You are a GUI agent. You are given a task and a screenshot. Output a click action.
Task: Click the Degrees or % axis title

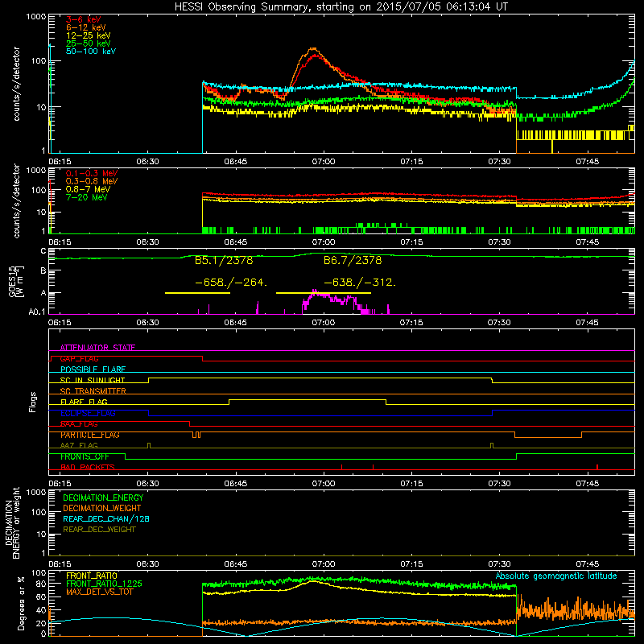pyautogui.click(x=21, y=603)
